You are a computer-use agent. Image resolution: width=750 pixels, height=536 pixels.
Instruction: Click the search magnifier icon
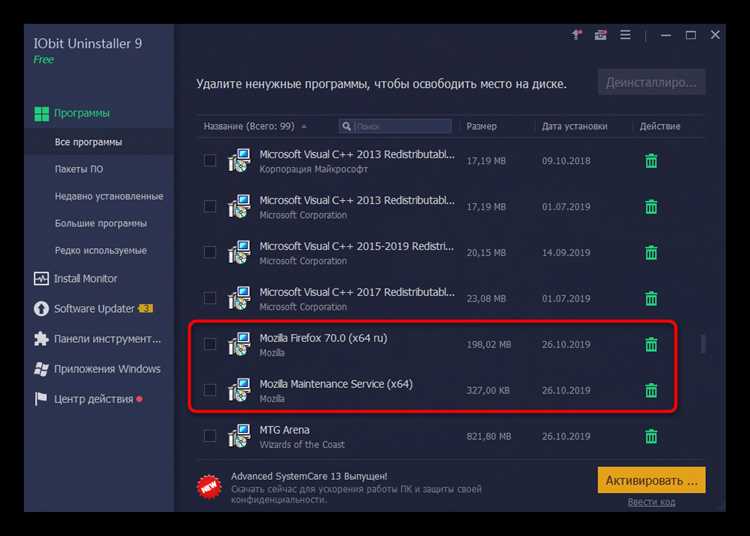(347, 126)
